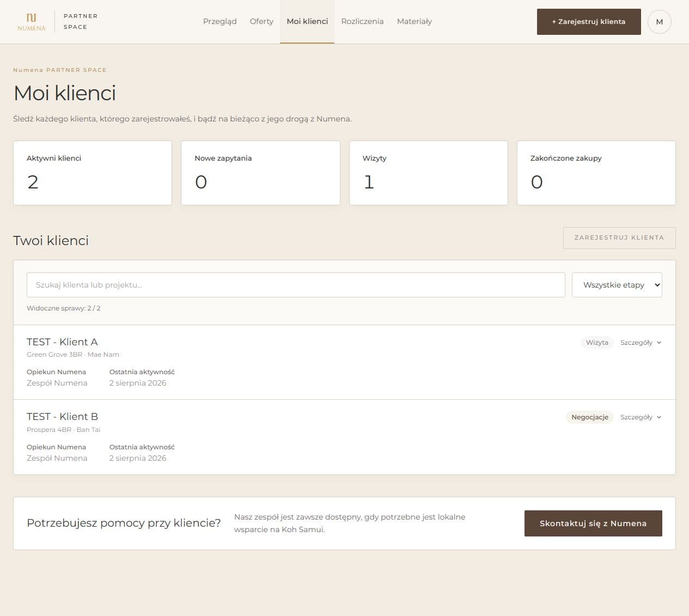Click Zespół Numena under Klient A
The height and width of the screenshot is (616, 689).
coord(57,383)
